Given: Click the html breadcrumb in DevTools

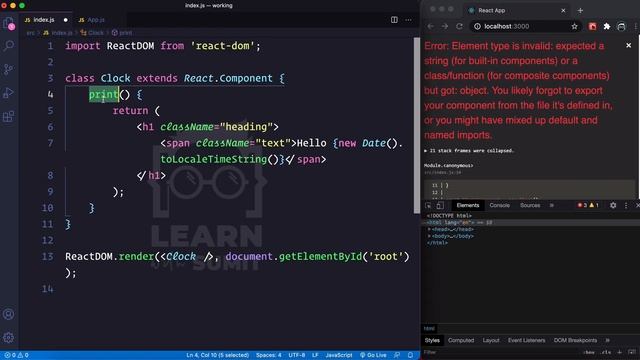Looking at the screenshot, I should point(429,329).
